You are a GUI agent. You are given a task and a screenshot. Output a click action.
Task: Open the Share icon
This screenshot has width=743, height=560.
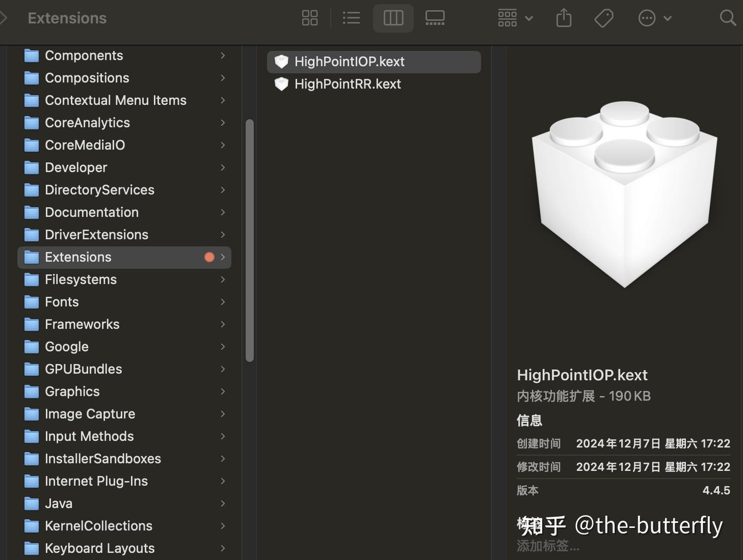(563, 18)
